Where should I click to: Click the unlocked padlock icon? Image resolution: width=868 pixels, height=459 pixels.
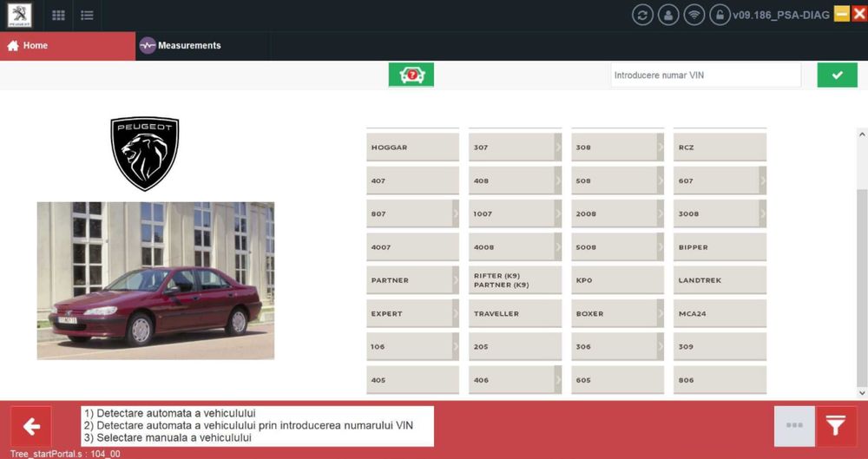(720, 15)
